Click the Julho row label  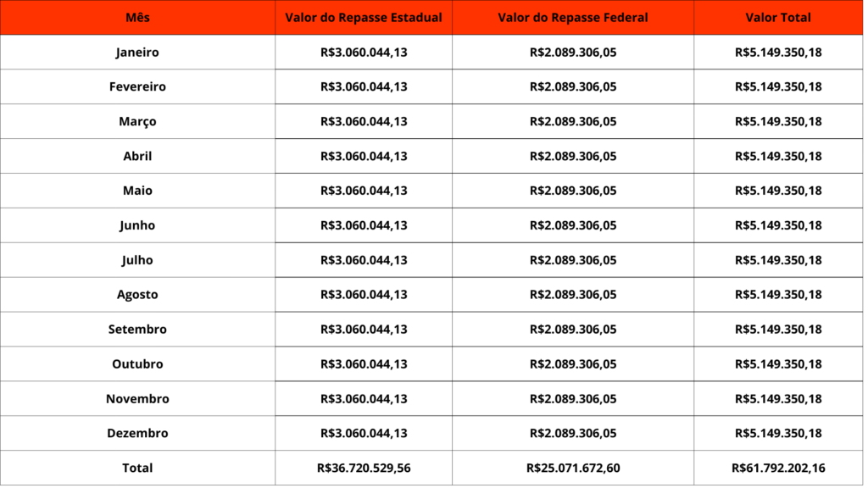(137, 261)
